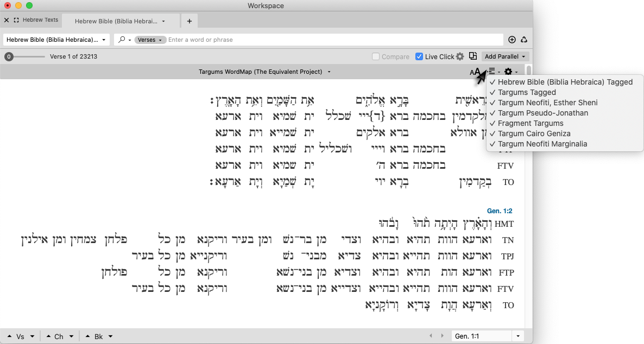644x344 pixels.
Task: Uncheck Targum Pseudo-Jonathan in the list
Action: tap(542, 113)
